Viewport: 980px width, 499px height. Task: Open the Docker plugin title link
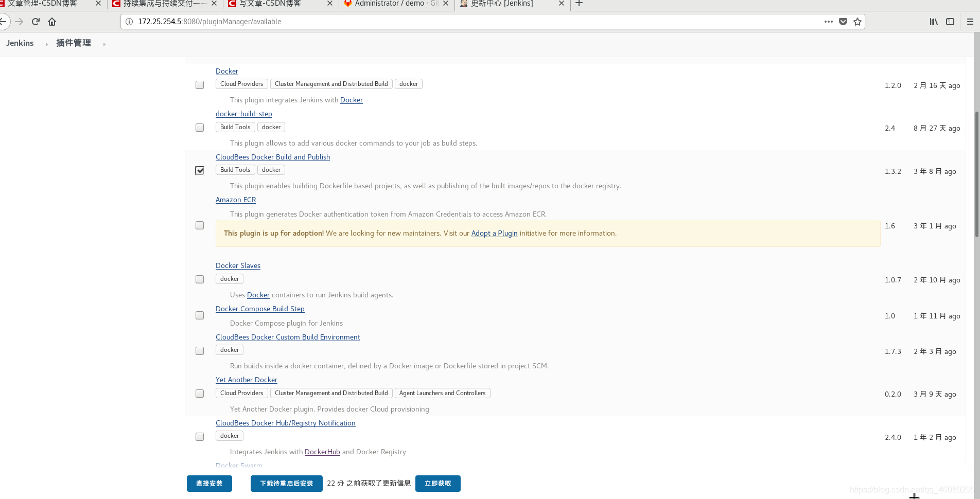227,71
